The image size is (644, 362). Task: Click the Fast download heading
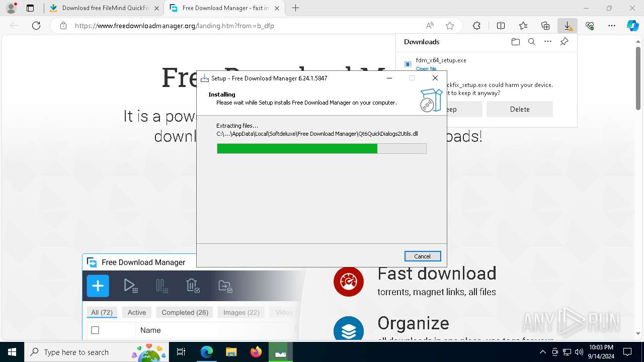(x=437, y=274)
